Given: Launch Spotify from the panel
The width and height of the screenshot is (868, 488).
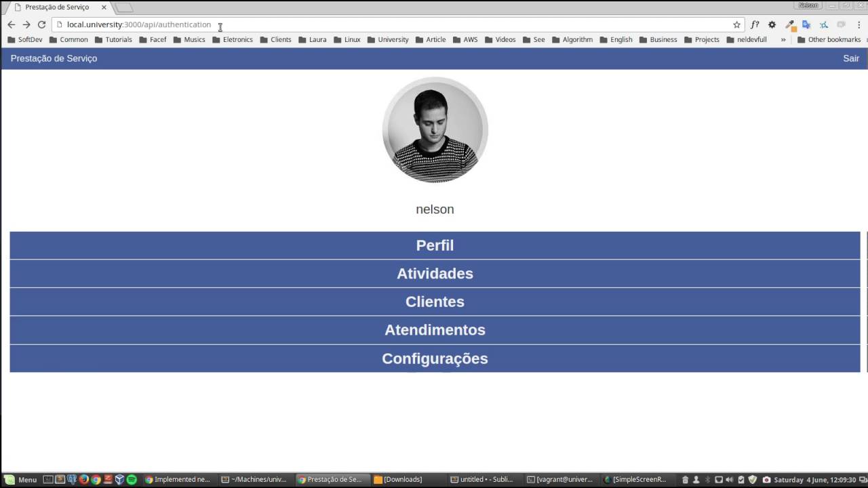Looking at the screenshot, I should pos(132,479).
